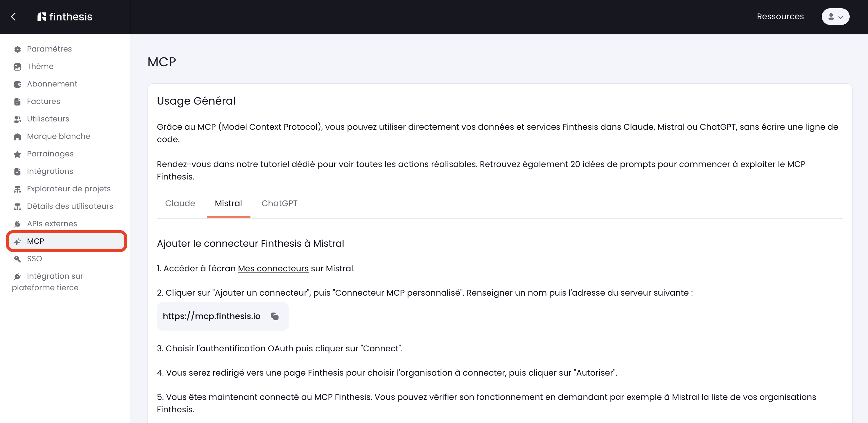Switch to the Claude tab
The width and height of the screenshot is (868, 423).
pyautogui.click(x=180, y=203)
